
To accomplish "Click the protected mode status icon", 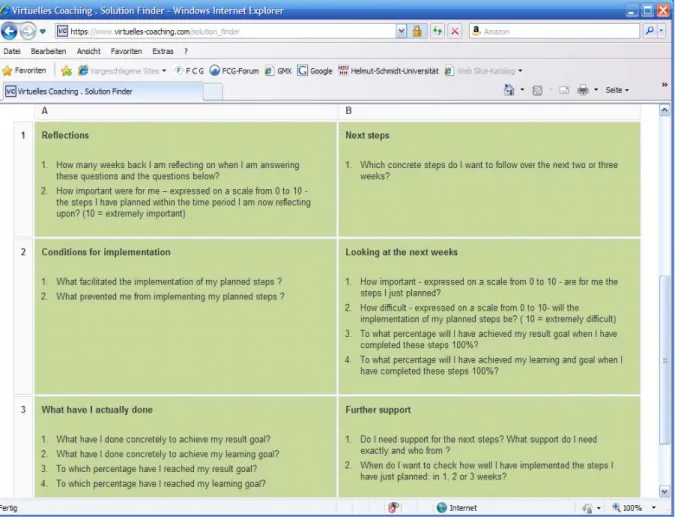I will (587, 508).
